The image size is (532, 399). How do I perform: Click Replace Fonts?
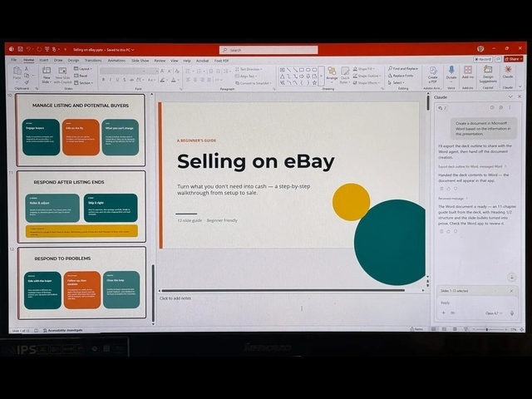(401, 76)
